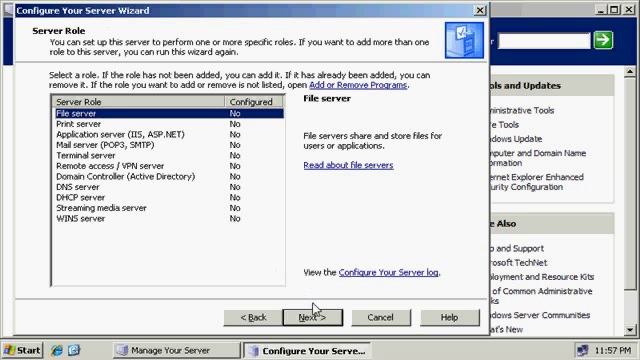Select the File server role row
Image resolution: width=640 pixels, height=360 pixels.
169,113
